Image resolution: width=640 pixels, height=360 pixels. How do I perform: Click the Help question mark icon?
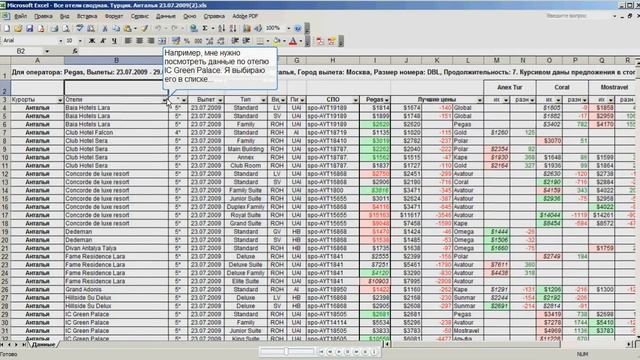coord(298,28)
